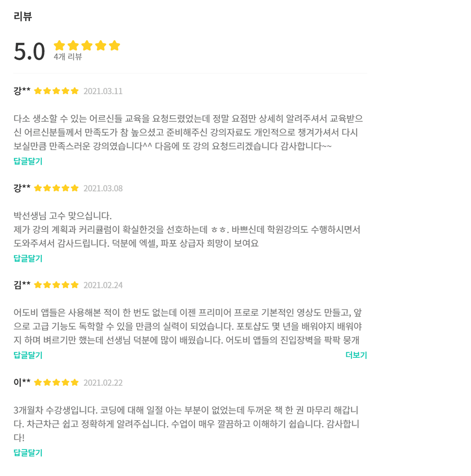Click the 2021.03.11 review date
Image resolution: width=471 pixels, height=476 pixels.
point(103,91)
